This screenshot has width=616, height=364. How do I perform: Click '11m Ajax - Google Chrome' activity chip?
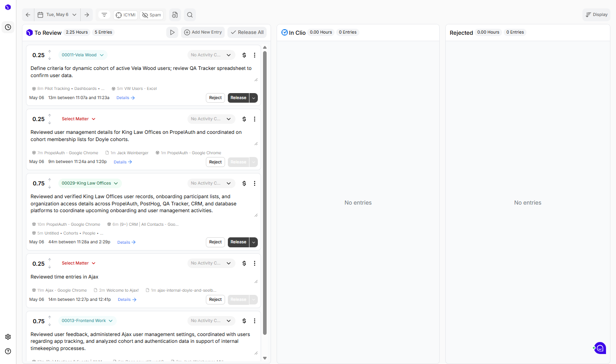pyautogui.click(x=59, y=290)
